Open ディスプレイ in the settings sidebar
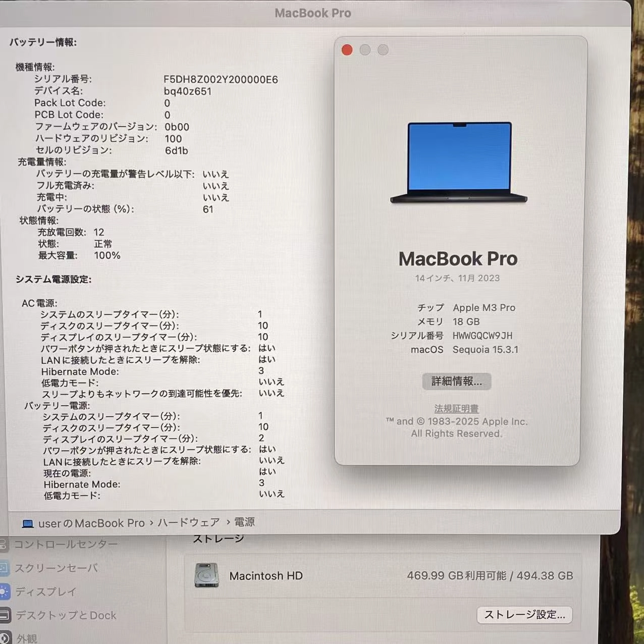 tap(45, 592)
